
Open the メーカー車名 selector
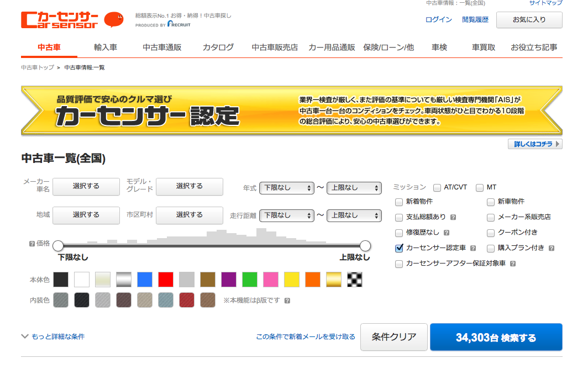(x=86, y=186)
